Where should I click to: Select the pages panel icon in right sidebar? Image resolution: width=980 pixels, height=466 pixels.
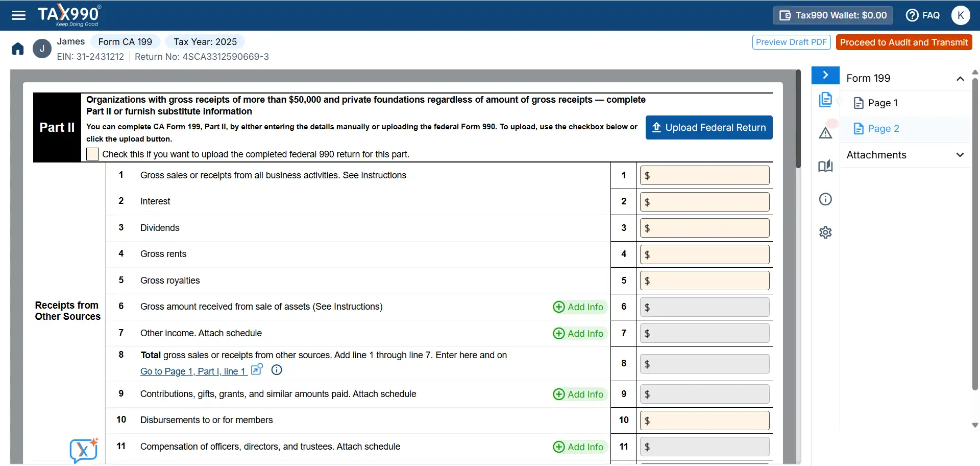pos(825,100)
